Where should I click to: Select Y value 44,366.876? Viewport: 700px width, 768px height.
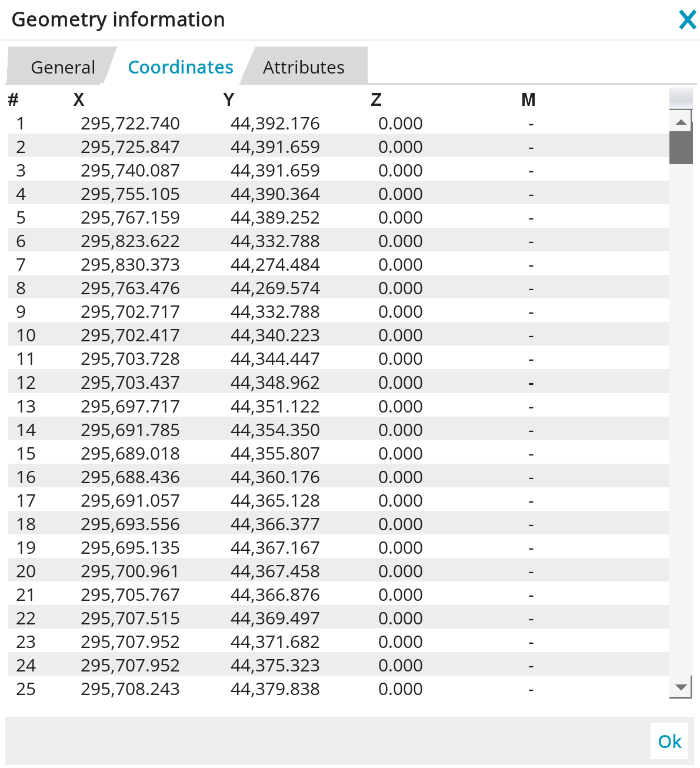coord(275,595)
